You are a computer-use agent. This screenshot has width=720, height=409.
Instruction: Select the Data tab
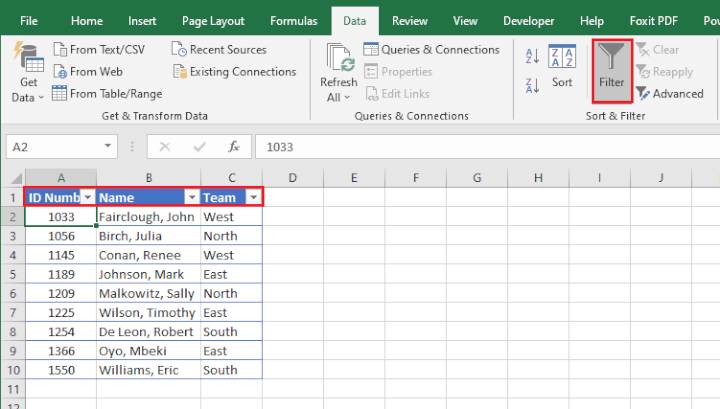click(354, 21)
